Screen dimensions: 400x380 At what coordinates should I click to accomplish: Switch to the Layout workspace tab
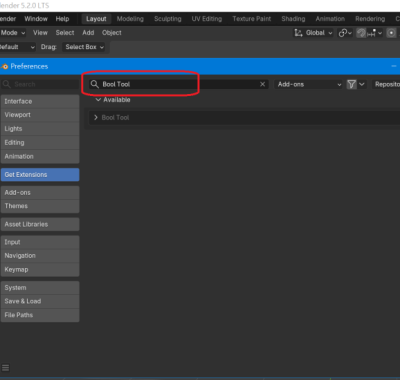tap(96, 19)
